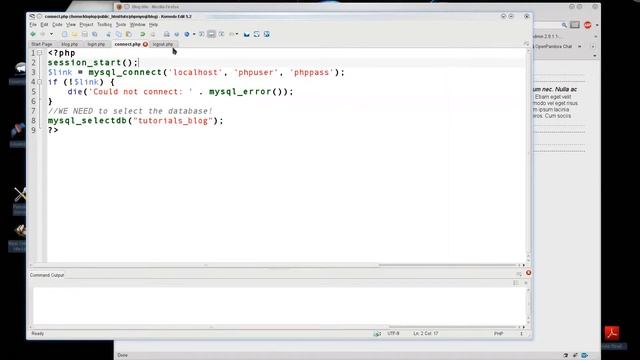Click the green Undo arrow
This screenshot has height=360, width=640.
[142, 34]
